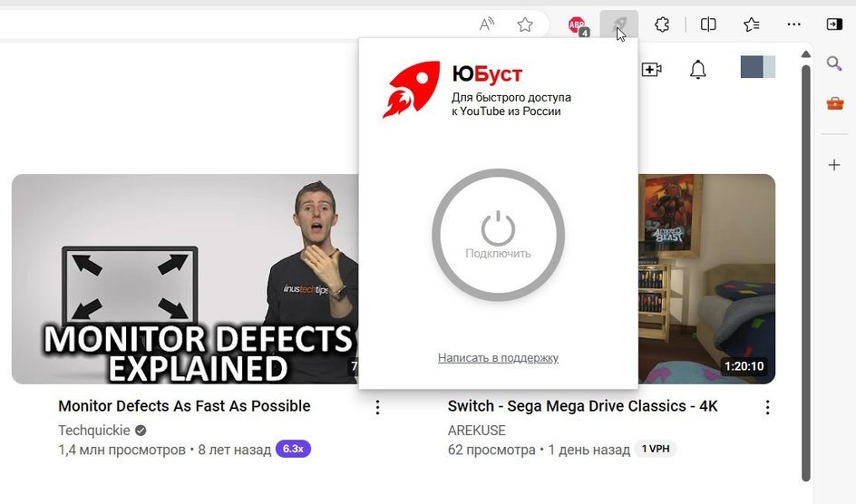Click the Read aloud icon in address bar
The width and height of the screenshot is (856, 504).
pos(486,24)
